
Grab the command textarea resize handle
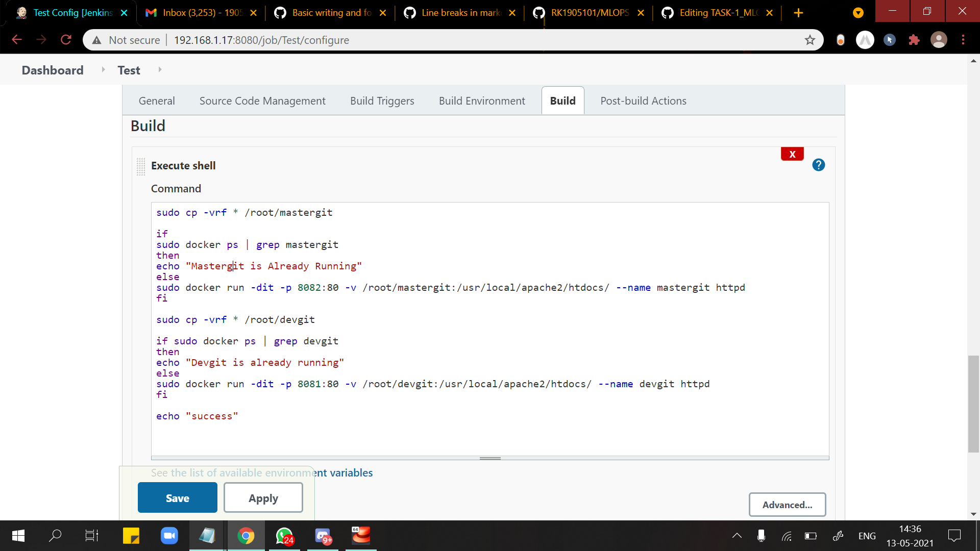(x=490, y=458)
